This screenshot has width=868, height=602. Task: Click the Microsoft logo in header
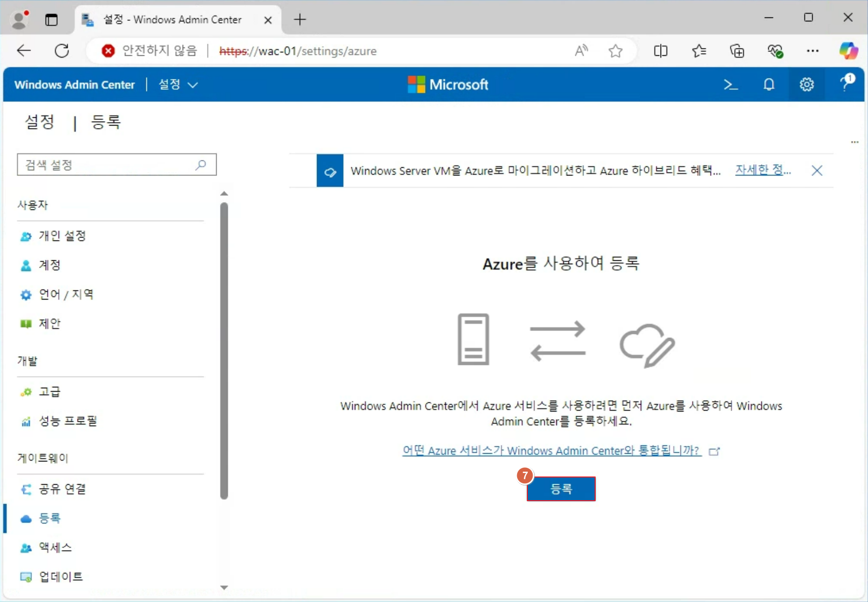(x=448, y=84)
